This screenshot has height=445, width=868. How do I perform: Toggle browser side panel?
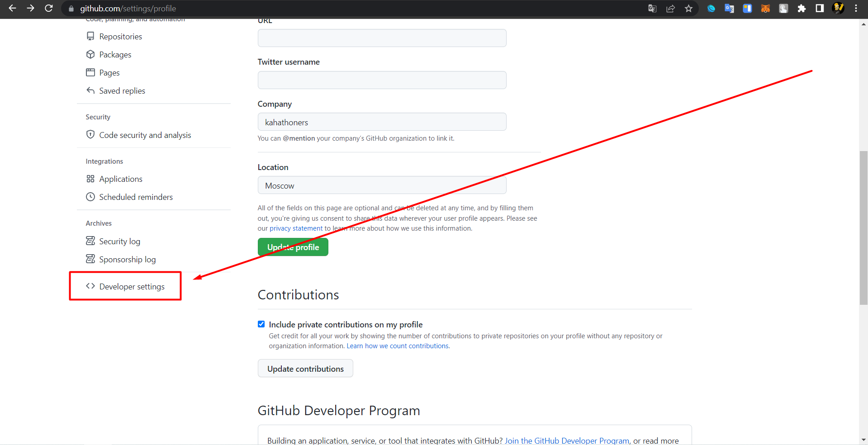820,8
